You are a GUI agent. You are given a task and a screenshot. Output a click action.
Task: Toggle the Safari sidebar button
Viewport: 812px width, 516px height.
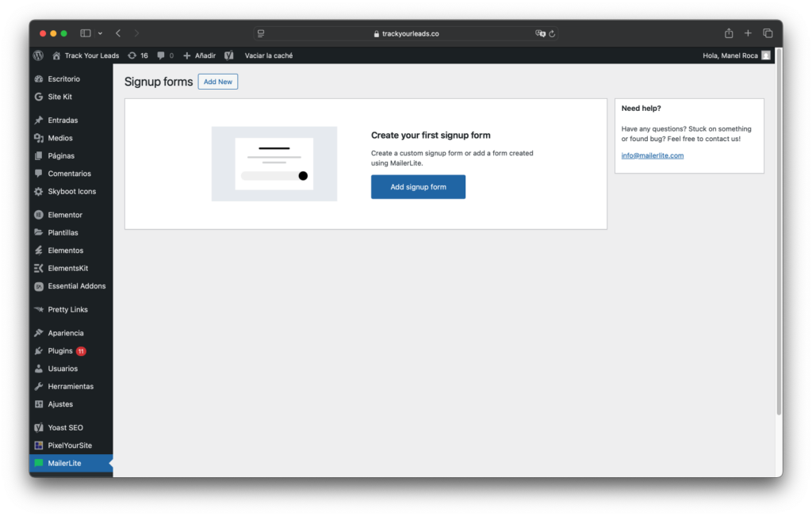click(x=86, y=33)
